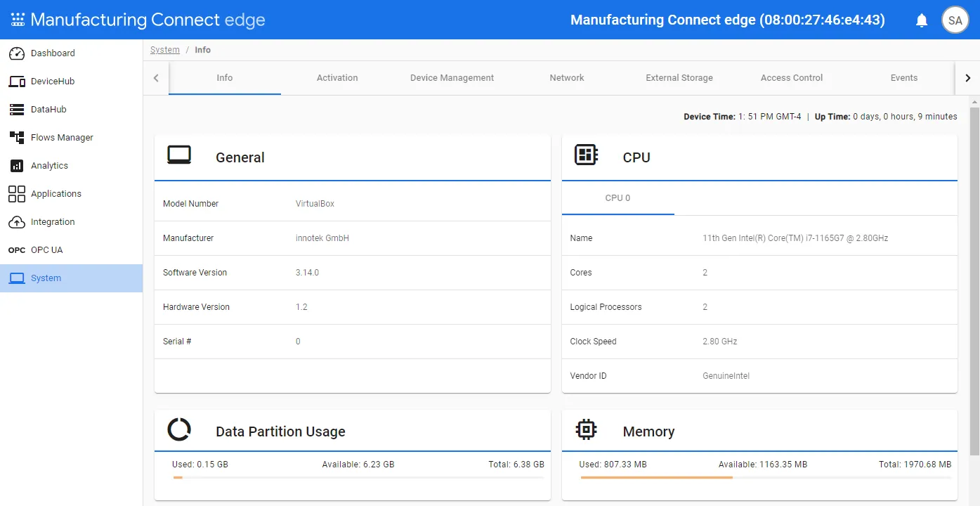This screenshot has height=506, width=980.
Task: Click the Dashboard gauge icon
Action: pos(17,53)
